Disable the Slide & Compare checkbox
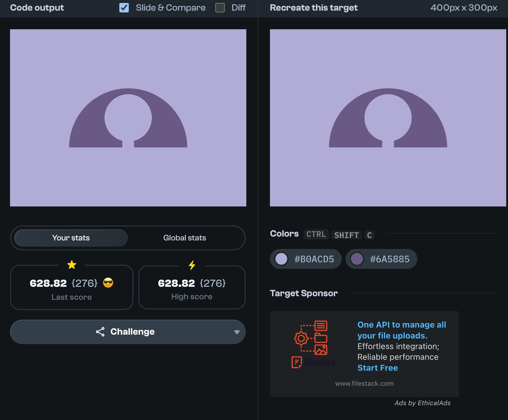 click(124, 8)
